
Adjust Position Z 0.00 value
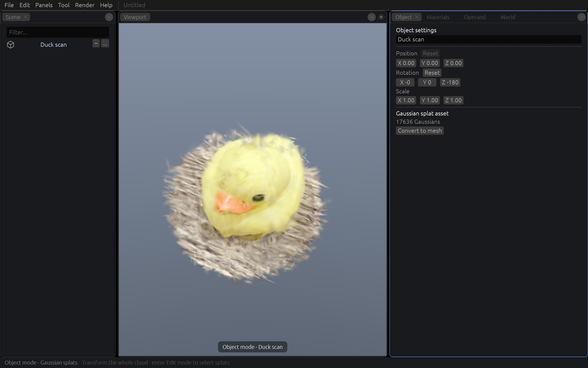[x=453, y=63]
